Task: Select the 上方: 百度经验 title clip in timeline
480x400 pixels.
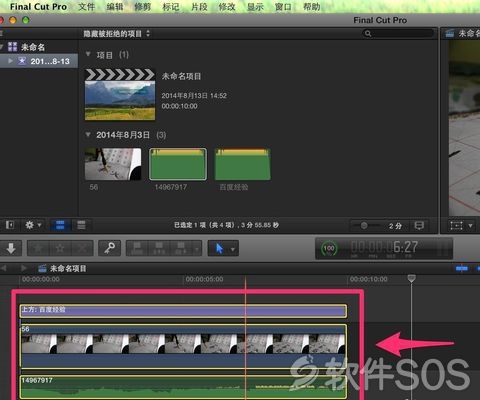Action: 183,311
